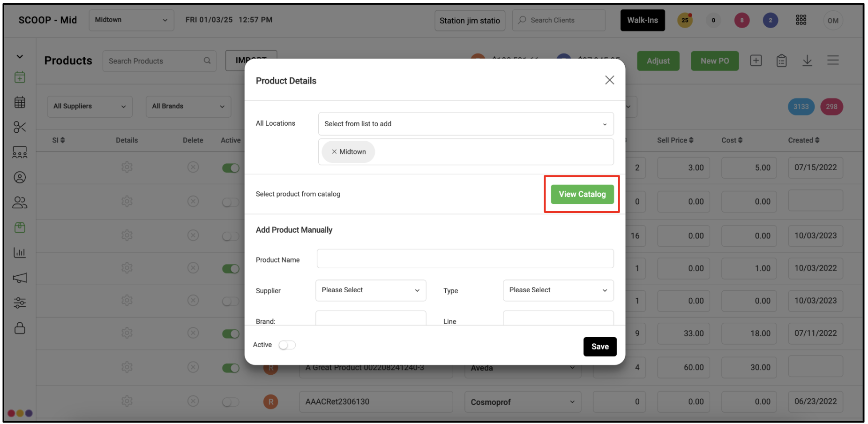This screenshot has width=868, height=424.
Task: Open the apps grid icon in top bar
Action: [801, 20]
